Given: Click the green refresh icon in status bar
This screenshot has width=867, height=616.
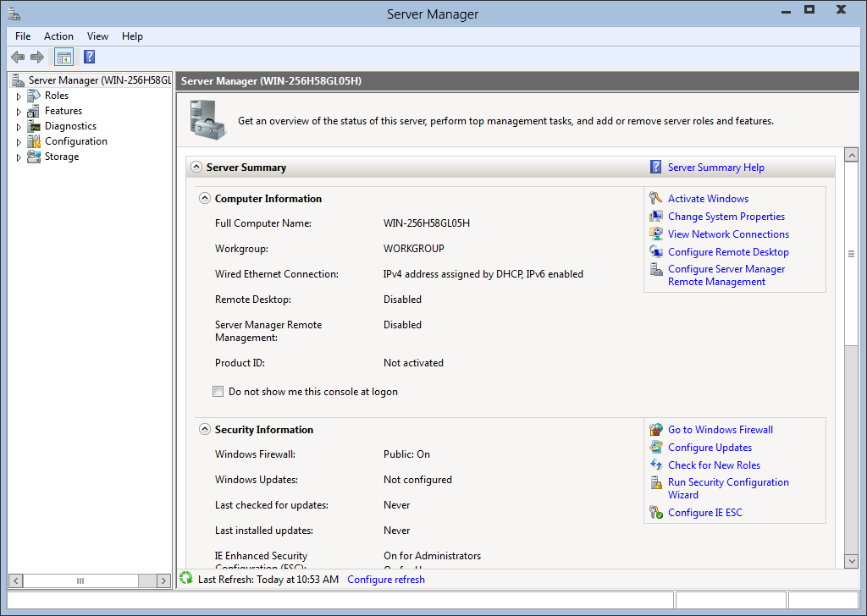Looking at the screenshot, I should tap(186, 579).
